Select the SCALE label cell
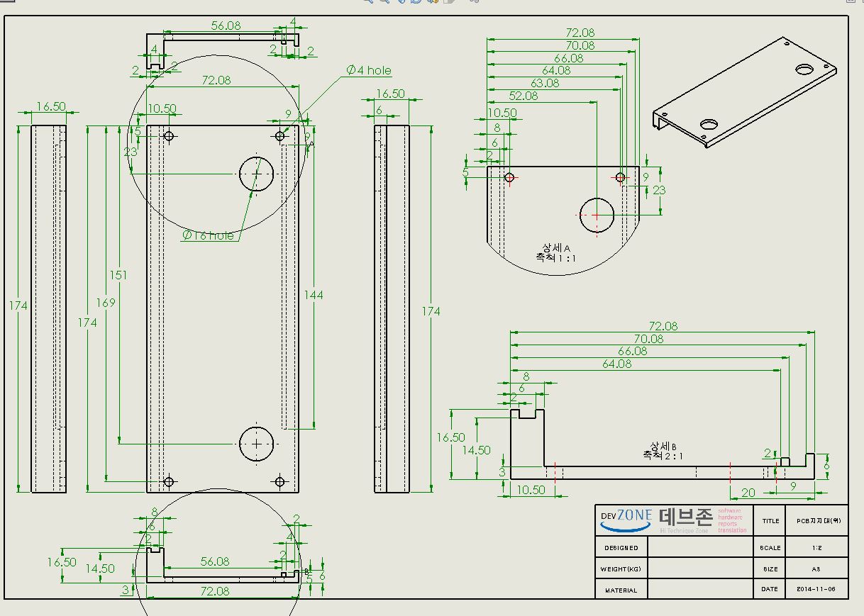Screen dimensions: 864x616 pos(771,547)
